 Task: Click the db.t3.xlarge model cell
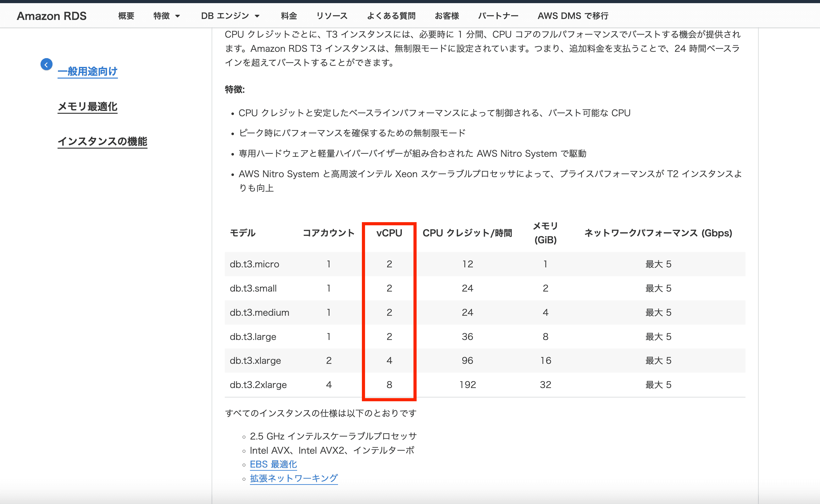[x=255, y=360]
